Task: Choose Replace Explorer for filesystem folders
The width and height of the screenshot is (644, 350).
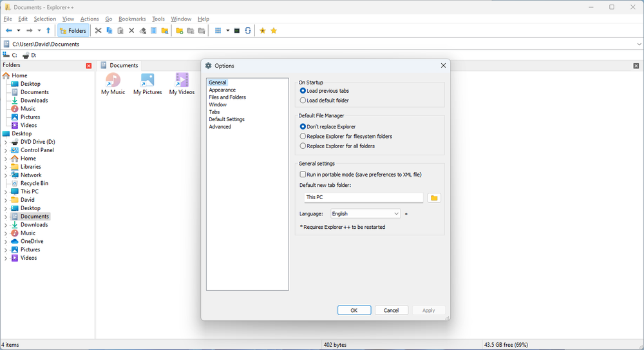Action: pos(346,136)
